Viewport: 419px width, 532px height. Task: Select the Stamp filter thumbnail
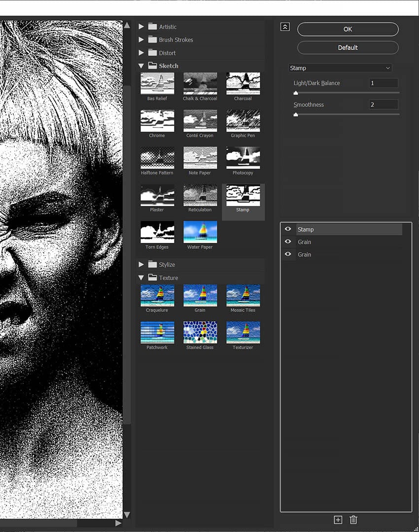243,197
